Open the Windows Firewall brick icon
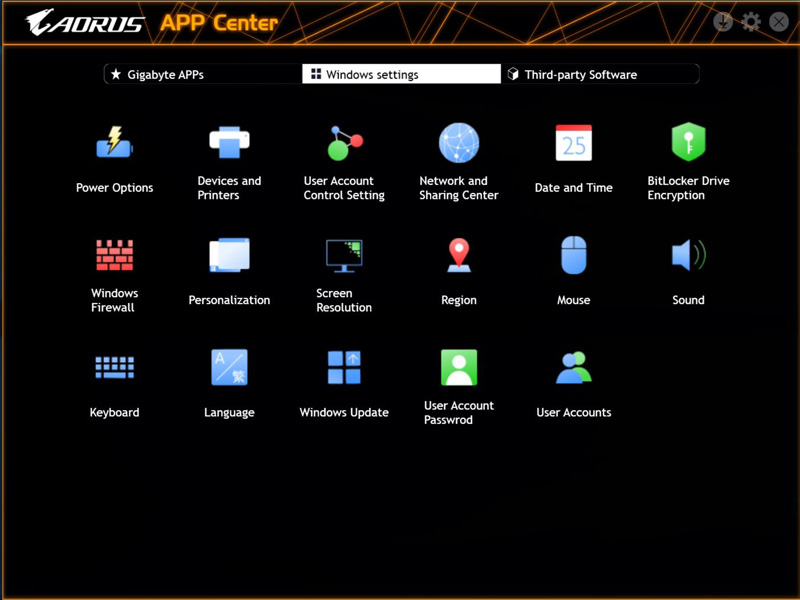Screen dimensions: 800x600 coord(114,255)
